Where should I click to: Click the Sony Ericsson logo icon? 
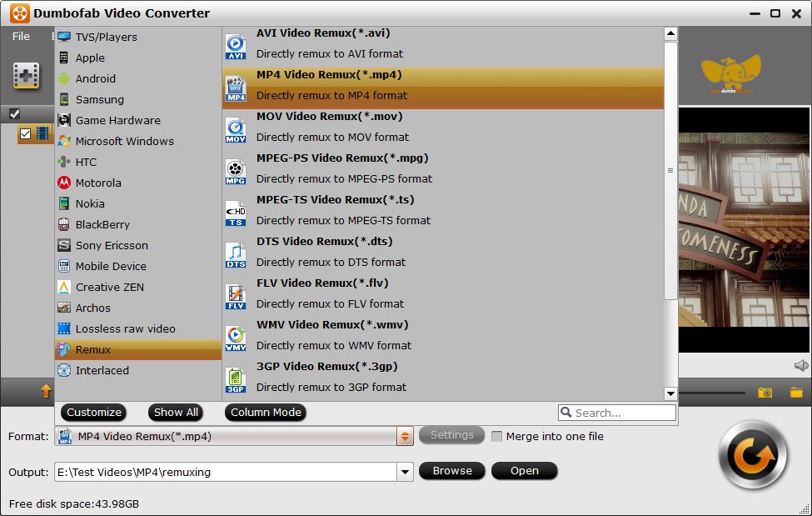[x=63, y=245]
